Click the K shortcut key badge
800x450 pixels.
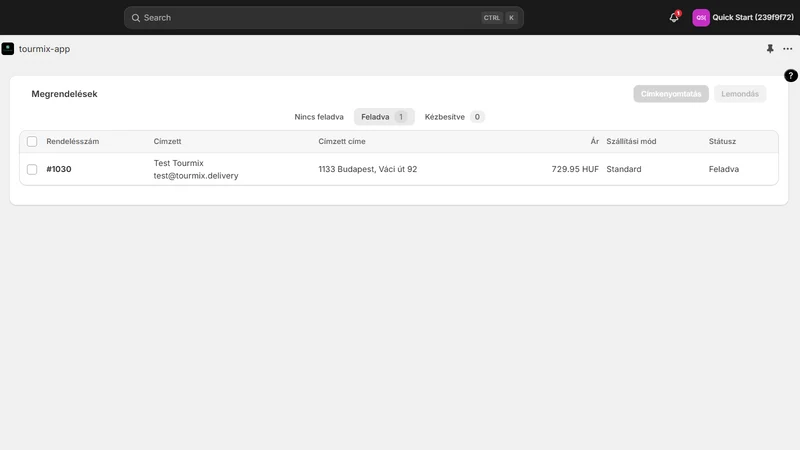click(511, 18)
